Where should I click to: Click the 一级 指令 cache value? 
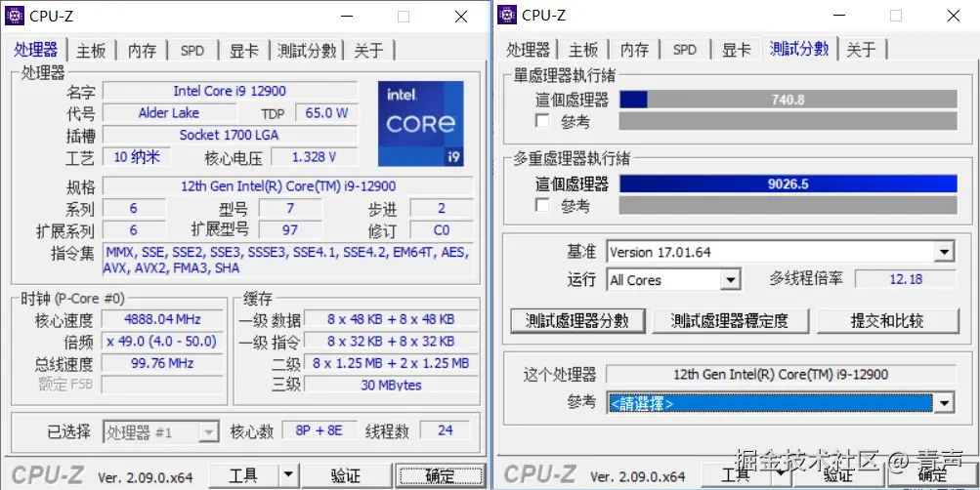tap(391, 341)
